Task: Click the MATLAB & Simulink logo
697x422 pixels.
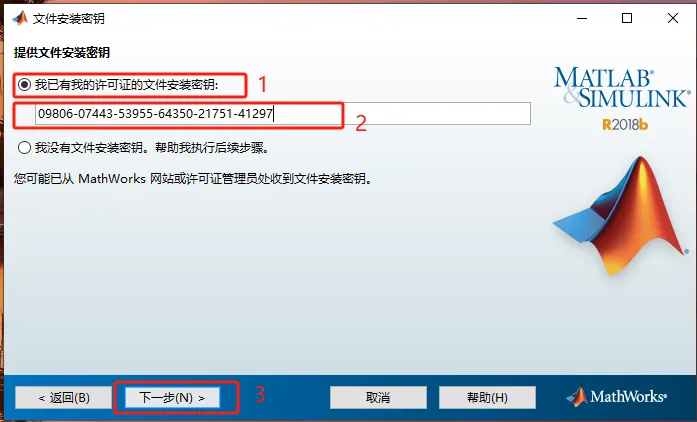Action: [x=622, y=87]
